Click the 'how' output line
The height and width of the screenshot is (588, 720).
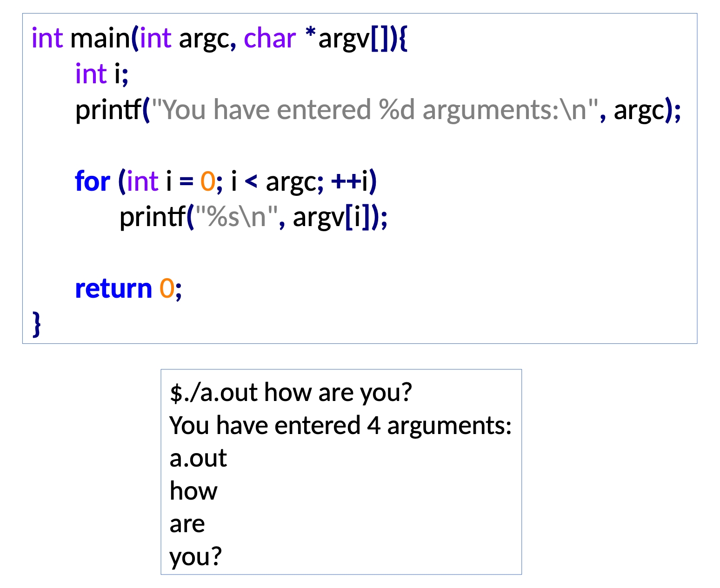point(193,491)
